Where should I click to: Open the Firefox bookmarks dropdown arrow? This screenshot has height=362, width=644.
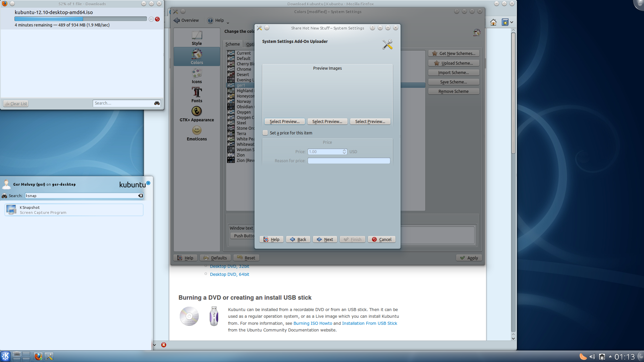512,22
